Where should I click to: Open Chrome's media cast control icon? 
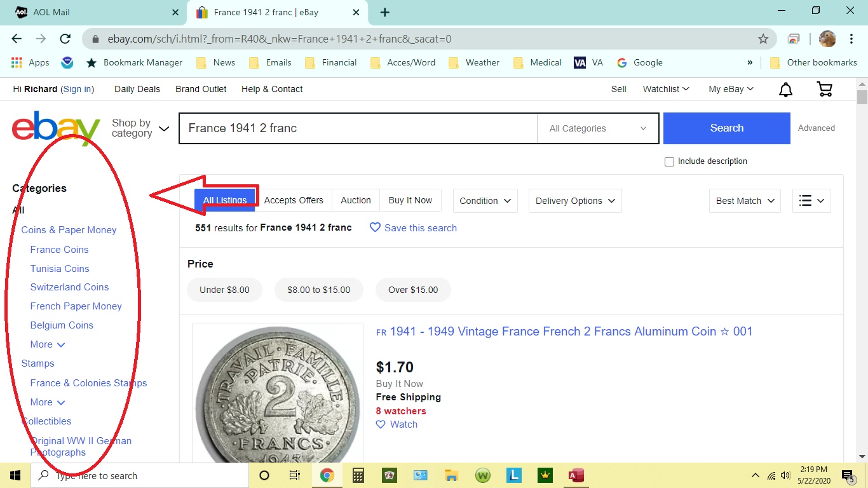click(793, 39)
